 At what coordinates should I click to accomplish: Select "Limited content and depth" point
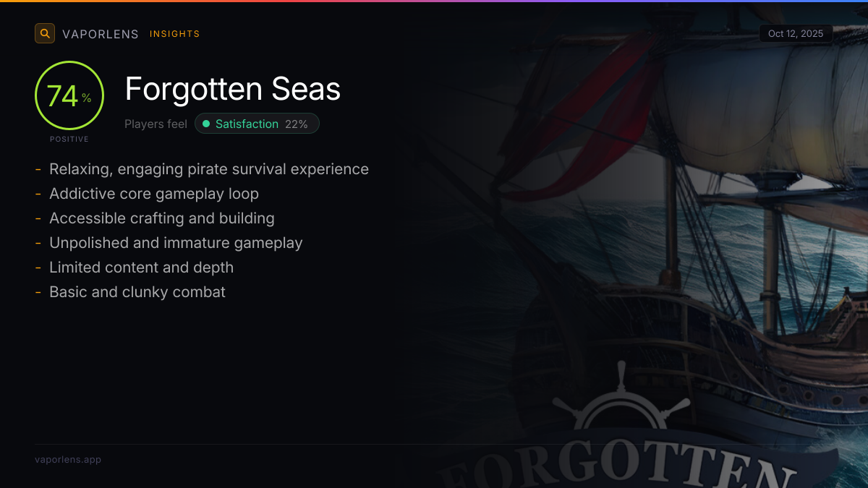click(x=142, y=267)
